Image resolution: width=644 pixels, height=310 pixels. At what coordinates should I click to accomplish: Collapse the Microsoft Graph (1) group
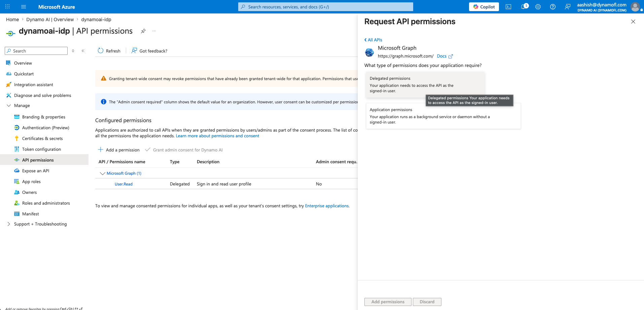pyautogui.click(x=103, y=173)
